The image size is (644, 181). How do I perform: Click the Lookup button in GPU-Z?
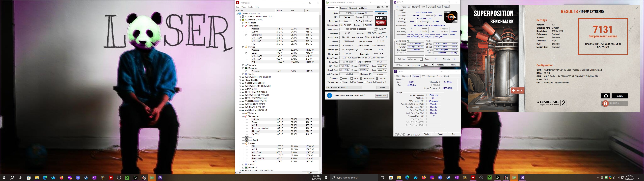(381, 13)
